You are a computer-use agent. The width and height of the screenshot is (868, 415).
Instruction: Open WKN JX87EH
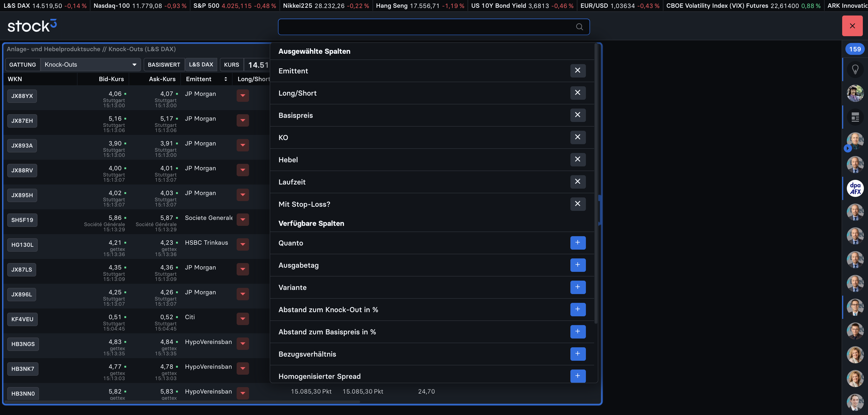(22, 121)
